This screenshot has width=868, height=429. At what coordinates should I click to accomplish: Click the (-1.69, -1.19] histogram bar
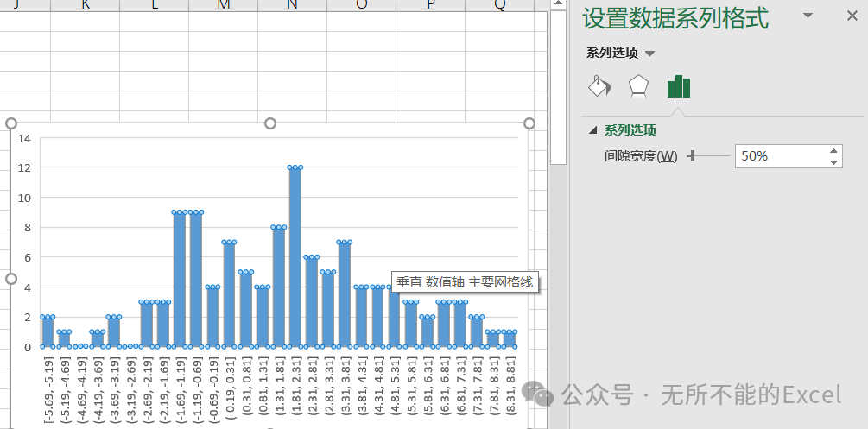tap(180, 280)
